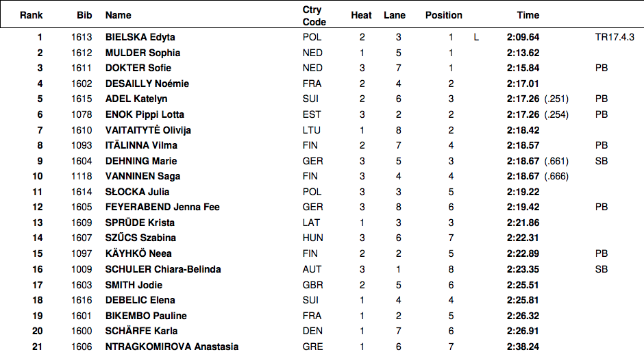Select athlete name DESAILLY Noémie
The height and width of the screenshot is (363, 644).
[147, 84]
